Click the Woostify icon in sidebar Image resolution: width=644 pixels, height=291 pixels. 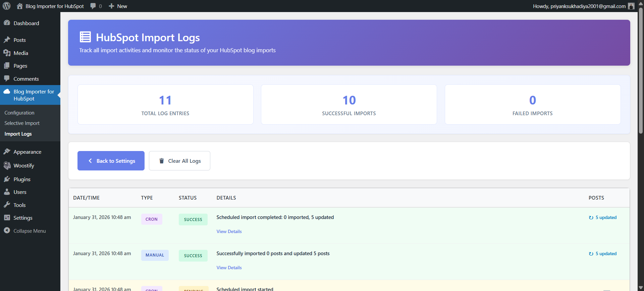click(x=7, y=165)
